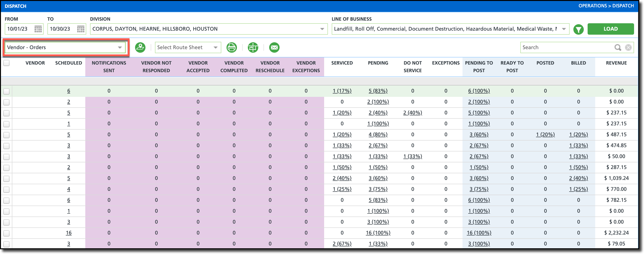The image size is (644, 254).
Task: Check the box for the $ 2,232.24 revenue row
Action: pyautogui.click(x=6, y=233)
